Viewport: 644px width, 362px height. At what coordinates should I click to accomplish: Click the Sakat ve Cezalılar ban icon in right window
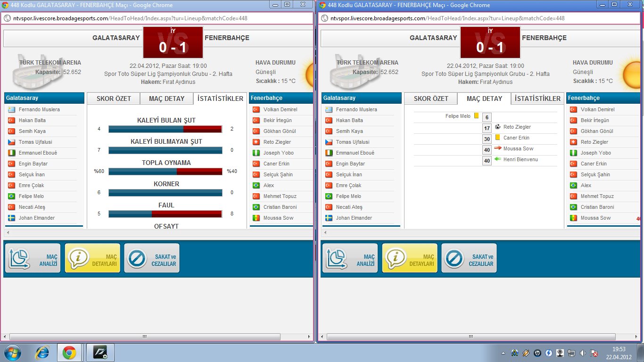click(x=454, y=258)
